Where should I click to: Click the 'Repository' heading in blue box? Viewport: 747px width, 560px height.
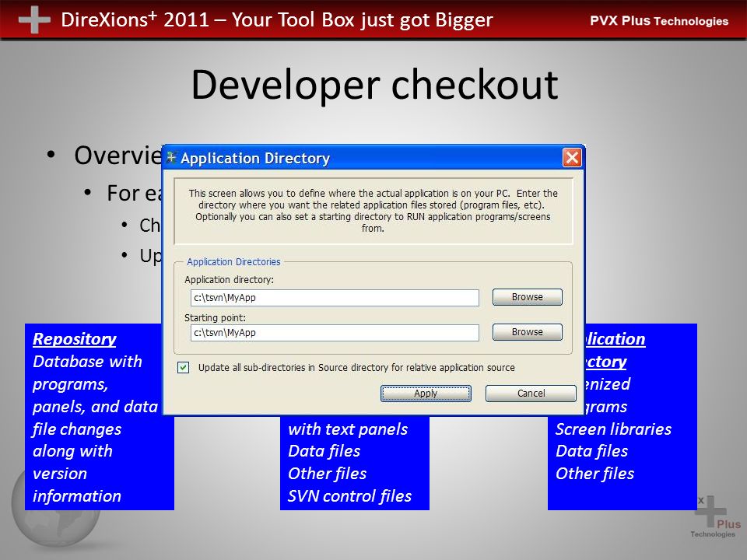click(75, 339)
